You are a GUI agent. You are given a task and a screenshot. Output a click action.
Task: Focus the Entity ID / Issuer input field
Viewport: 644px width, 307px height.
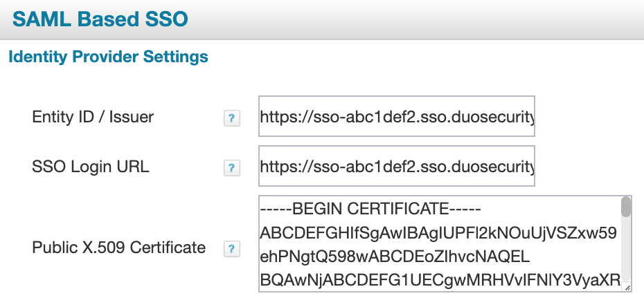(396, 116)
